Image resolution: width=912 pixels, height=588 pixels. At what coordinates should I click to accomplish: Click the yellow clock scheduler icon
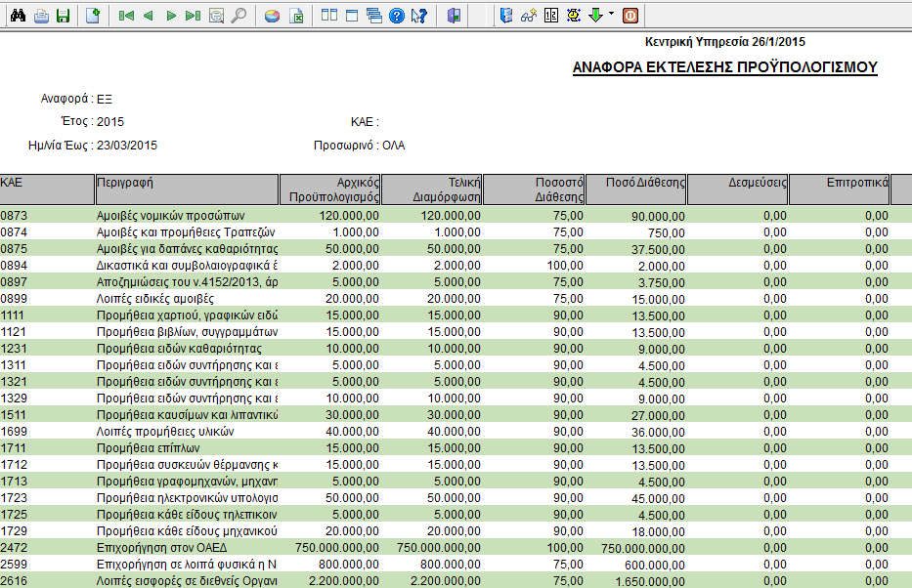tap(574, 16)
